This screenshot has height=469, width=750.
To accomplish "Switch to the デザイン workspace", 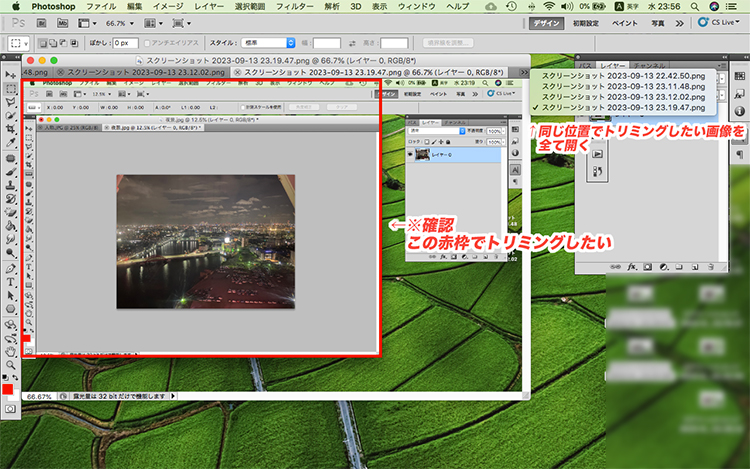I will point(546,23).
